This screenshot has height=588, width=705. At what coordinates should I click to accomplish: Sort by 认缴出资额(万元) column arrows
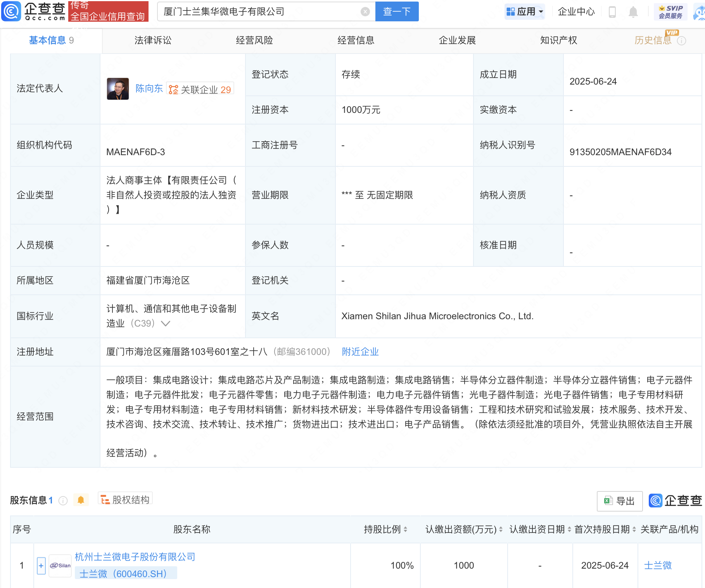[x=501, y=529]
